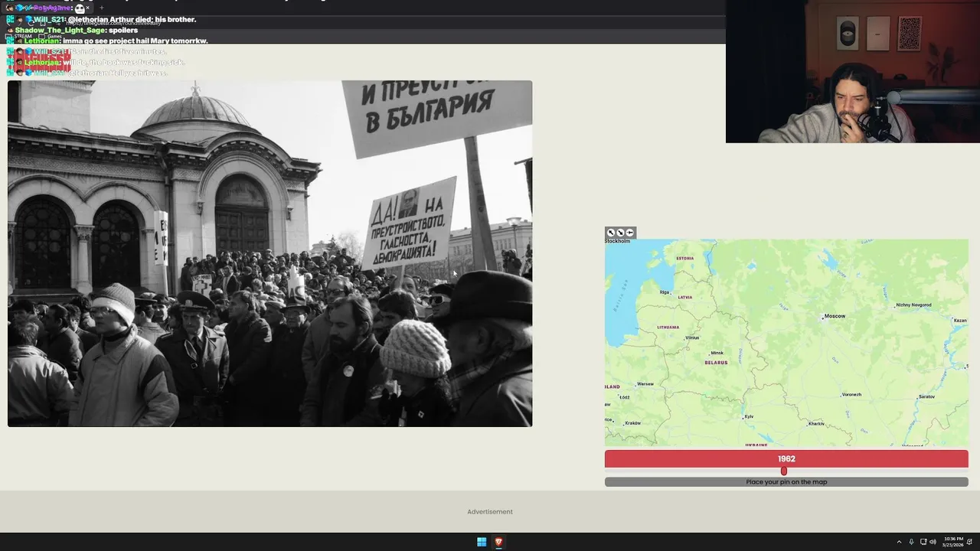The width and height of the screenshot is (980, 551).
Task: Click Moscow on the map
Action: (834, 316)
